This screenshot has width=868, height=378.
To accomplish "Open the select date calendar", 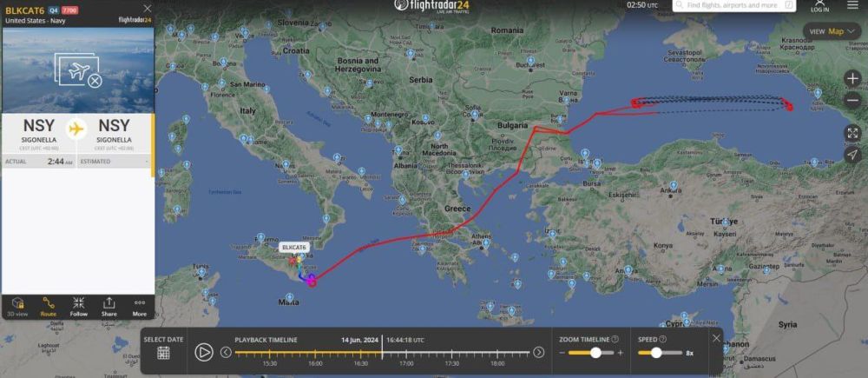I will (163, 353).
